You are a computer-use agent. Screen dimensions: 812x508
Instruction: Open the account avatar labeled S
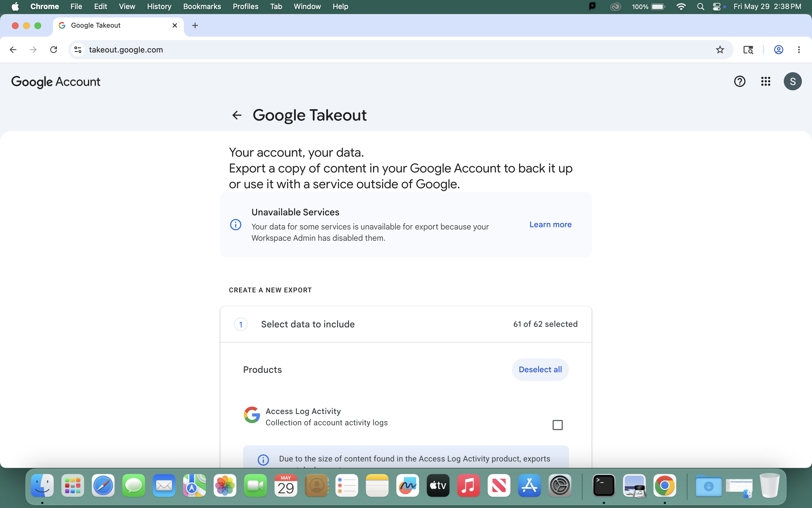793,81
